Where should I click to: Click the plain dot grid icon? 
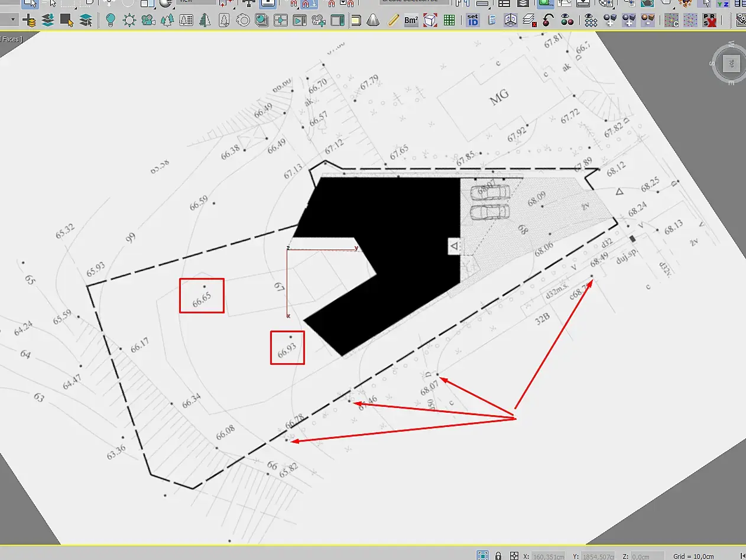pos(690,21)
